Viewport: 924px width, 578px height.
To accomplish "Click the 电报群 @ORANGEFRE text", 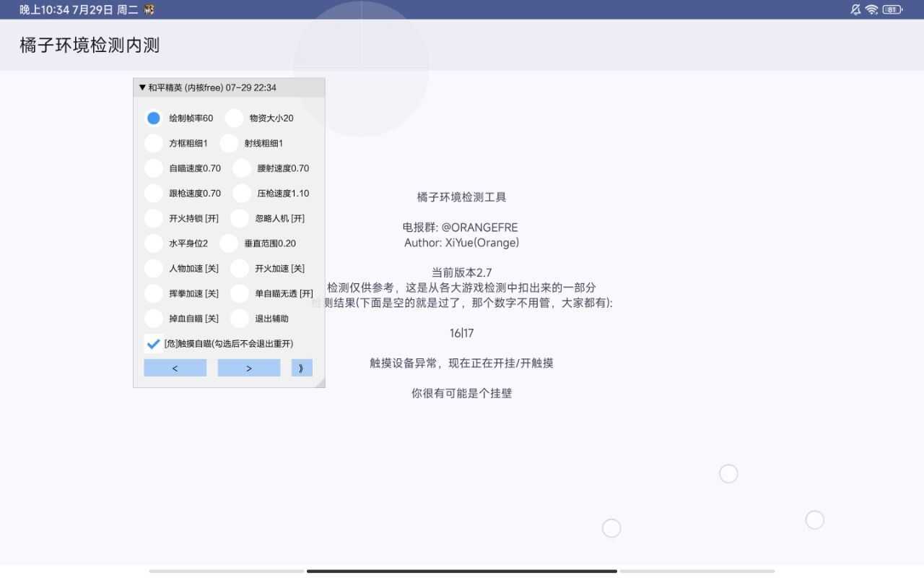I will point(461,227).
